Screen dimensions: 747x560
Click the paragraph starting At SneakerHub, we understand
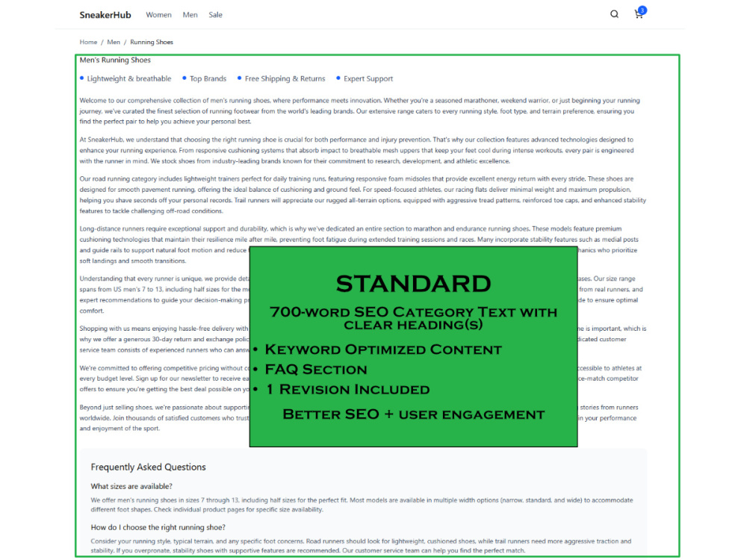click(x=356, y=151)
